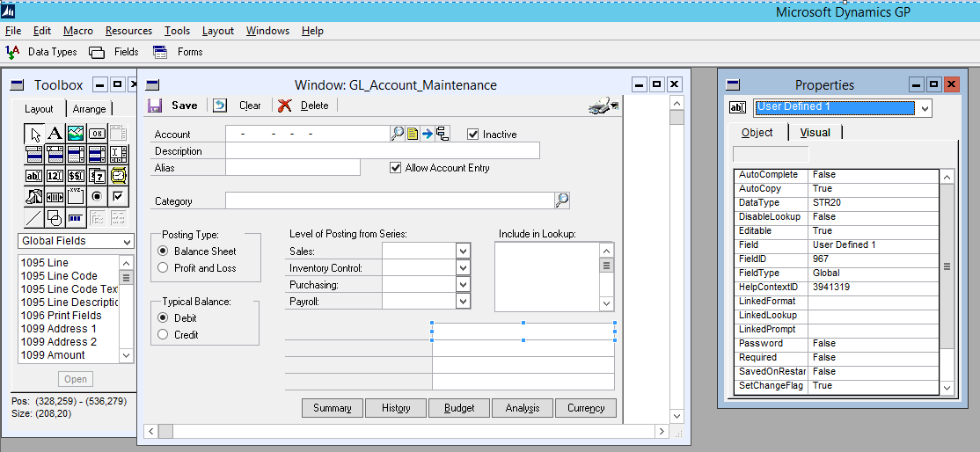Click the Currency button
The width and height of the screenshot is (980, 452).
(586, 408)
